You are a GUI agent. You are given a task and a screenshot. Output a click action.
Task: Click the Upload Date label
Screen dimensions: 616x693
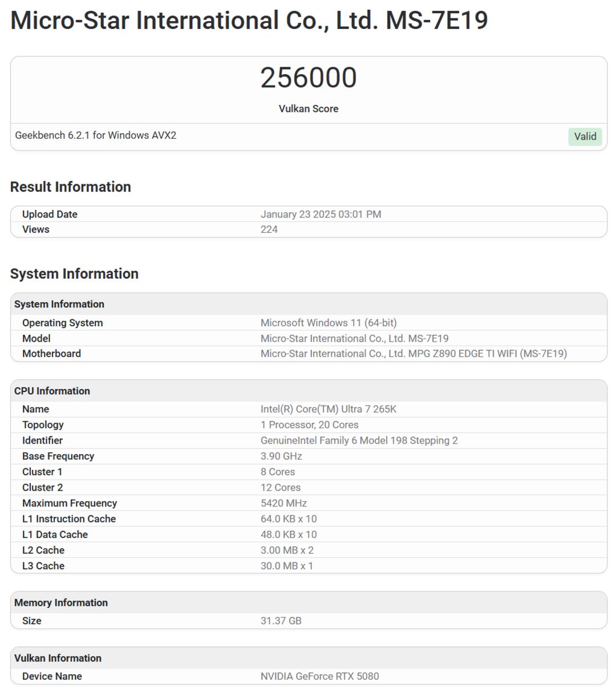pos(50,214)
